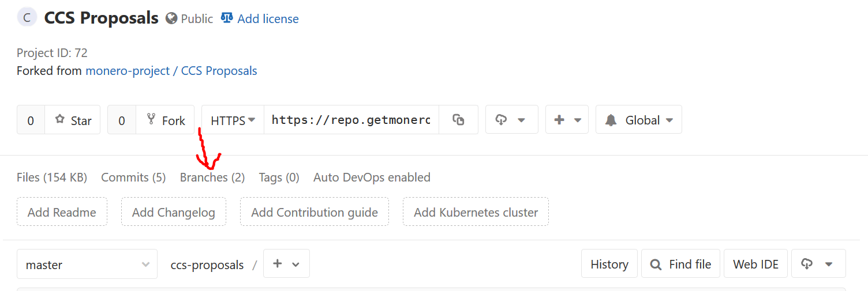Click the bell notification icon
868x291 pixels.
pyautogui.click(x=611, y=120)
